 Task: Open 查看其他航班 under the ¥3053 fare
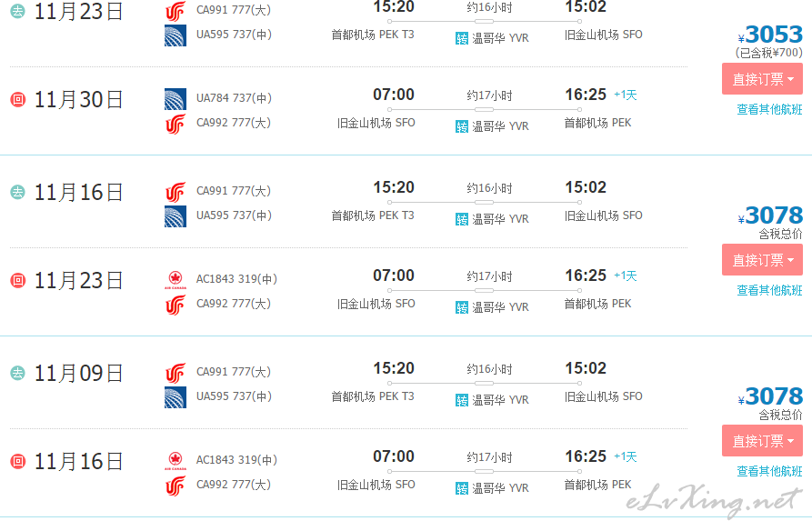(x=769, y=109)
